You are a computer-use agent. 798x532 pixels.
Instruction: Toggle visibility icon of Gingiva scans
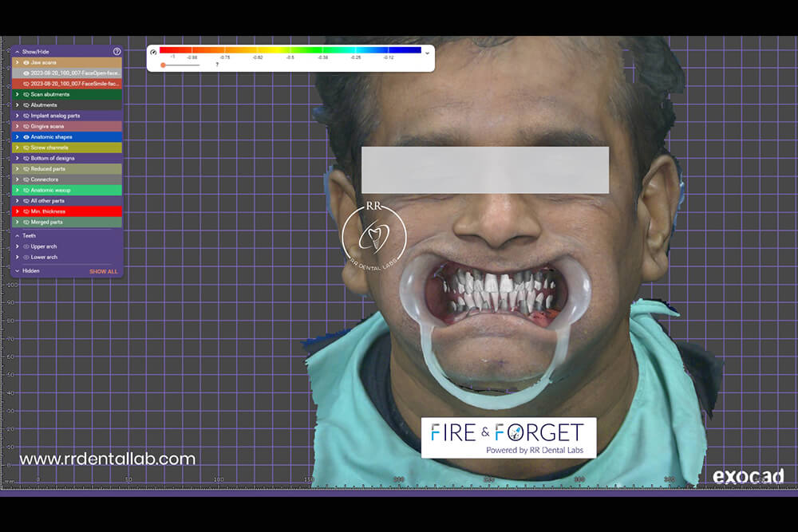click(26, 126)
